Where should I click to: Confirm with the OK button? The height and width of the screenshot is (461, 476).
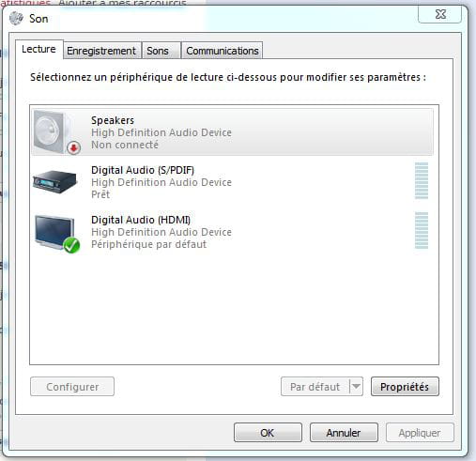(x=268, y=433)
